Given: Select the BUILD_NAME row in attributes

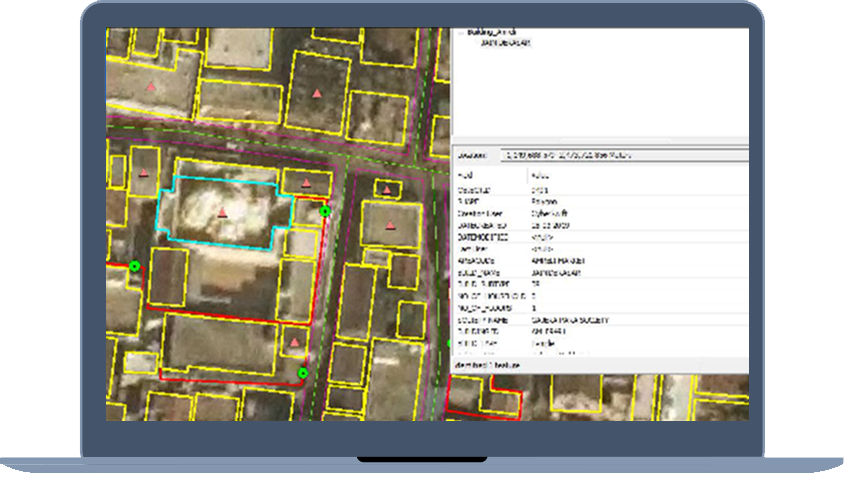Looking at the screenshot, I should pos(601,273).
